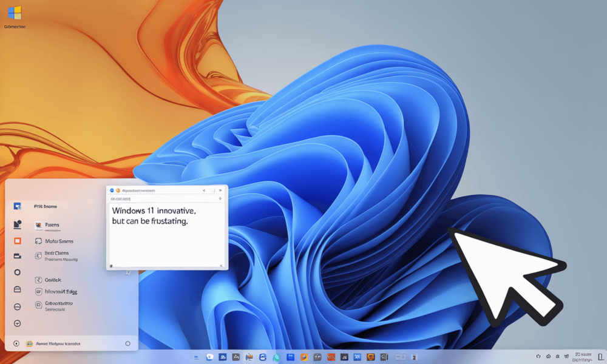Image resolution: width=607 pixels, height=364 pixels.
Task: Select the orange square icon in Start sidebar
Action: point(18,241)
